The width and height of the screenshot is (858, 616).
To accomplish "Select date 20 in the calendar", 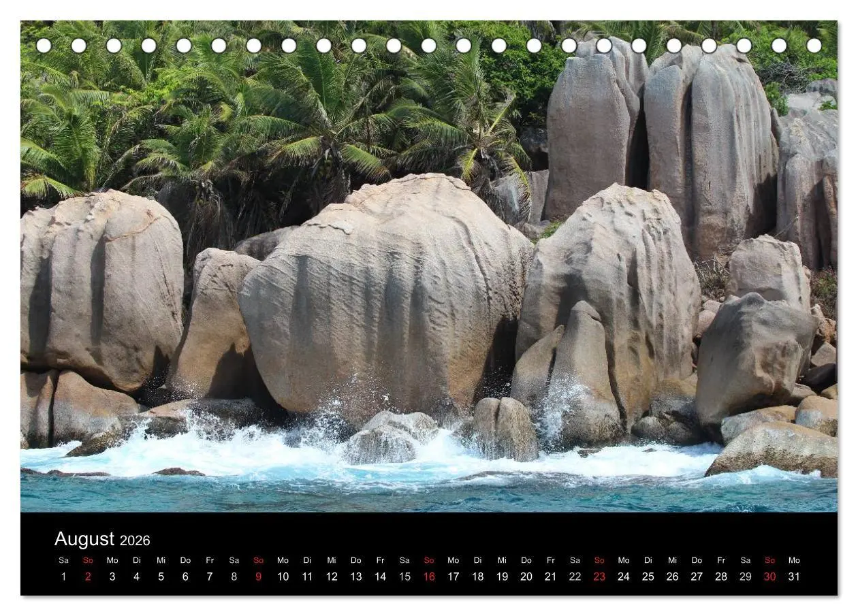I will 526,577.
